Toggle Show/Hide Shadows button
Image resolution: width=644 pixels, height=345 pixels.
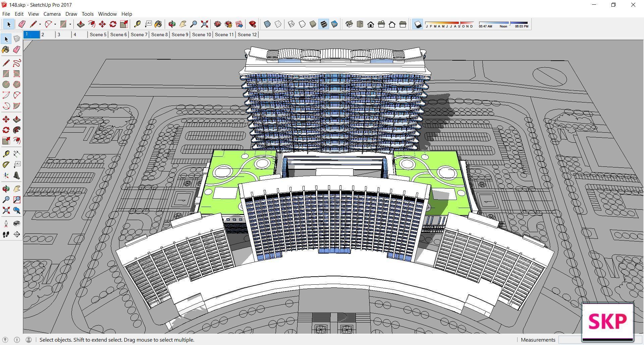(418, 24)
